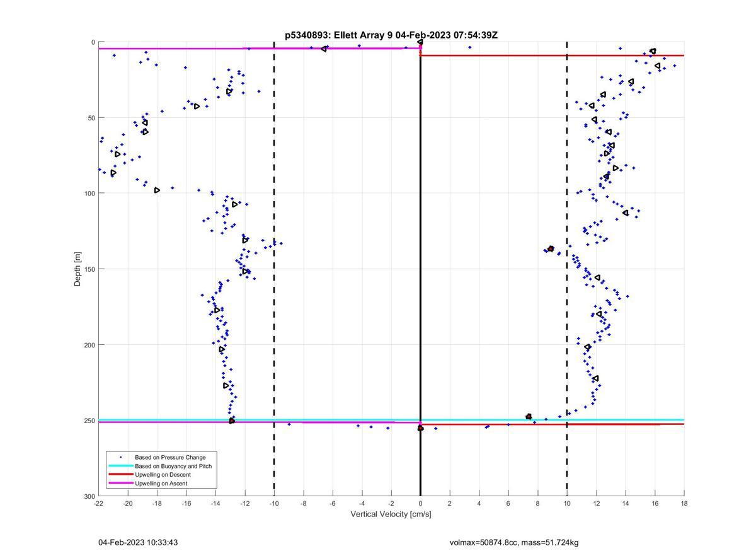Click the 'volmax=50874.8cc, mass=51.724kg' annotation
The image size is (756, 558).
(514, 542)
